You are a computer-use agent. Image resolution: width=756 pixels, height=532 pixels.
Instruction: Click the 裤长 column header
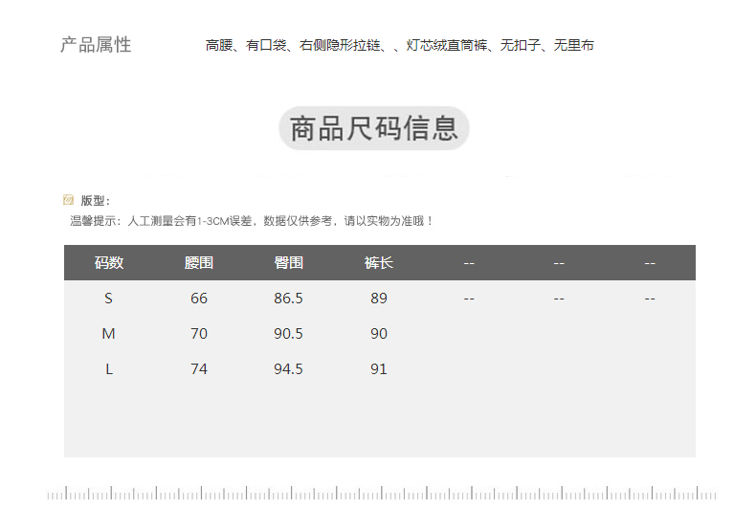click(379, 262)
